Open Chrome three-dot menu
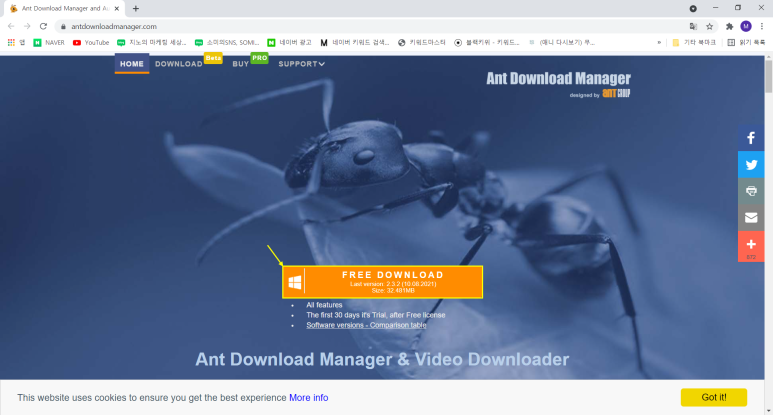Screen dimensions: 773x415 point(762,26)
